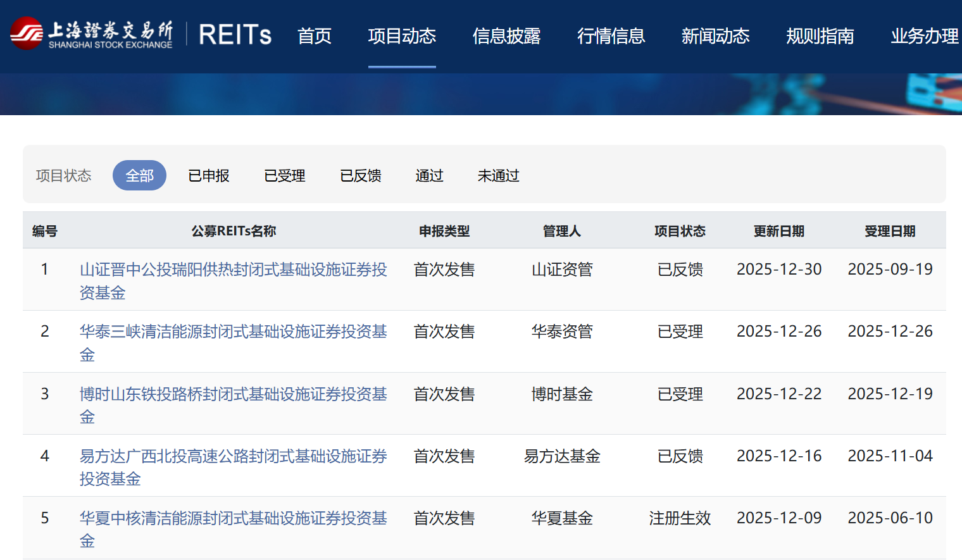View 博时山东铁投路桥 fund details
962x560 pixels.
[233, 395]
